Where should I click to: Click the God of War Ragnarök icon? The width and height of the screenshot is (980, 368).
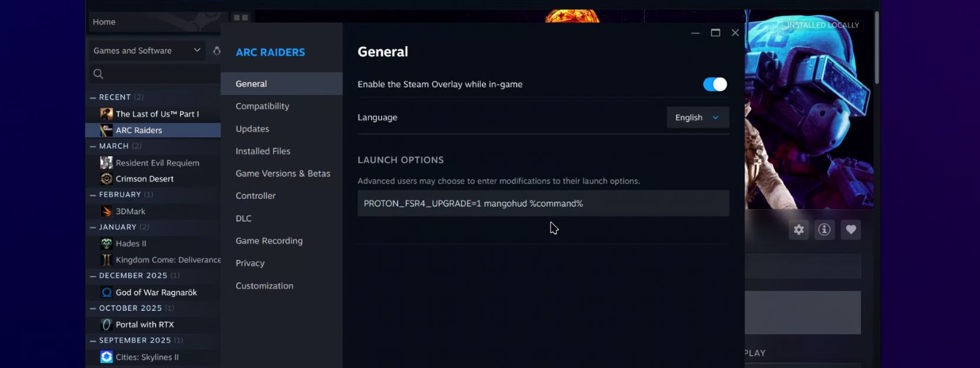107,293
